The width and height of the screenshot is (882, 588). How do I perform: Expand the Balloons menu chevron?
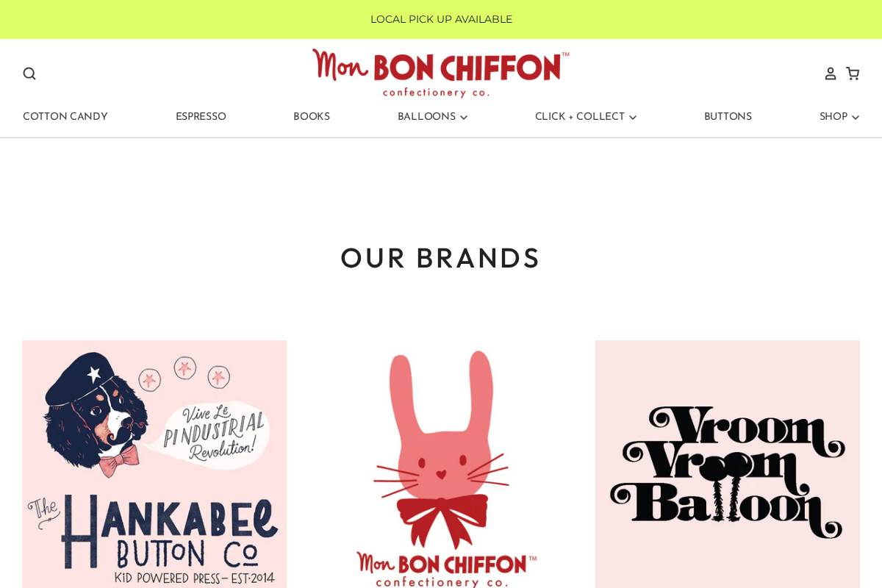click(464, 118)
